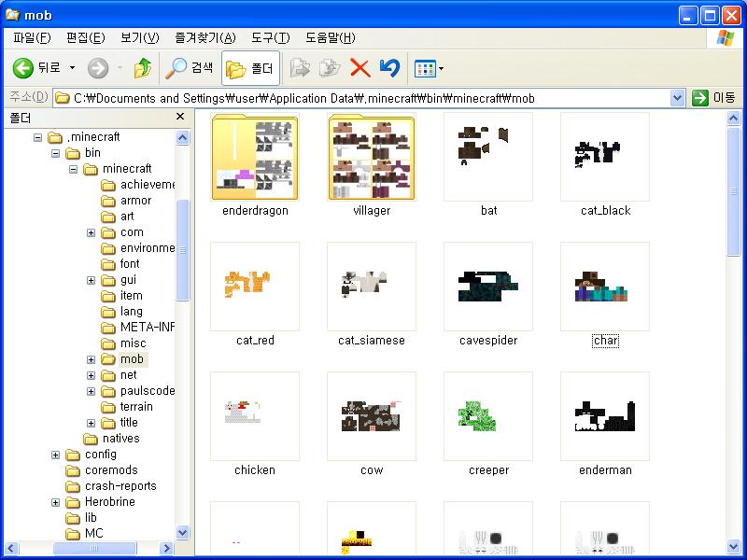747x560 pixels.
Task: Select the art folder in tree
Action: pyautogui.click(x=127, y=217)
